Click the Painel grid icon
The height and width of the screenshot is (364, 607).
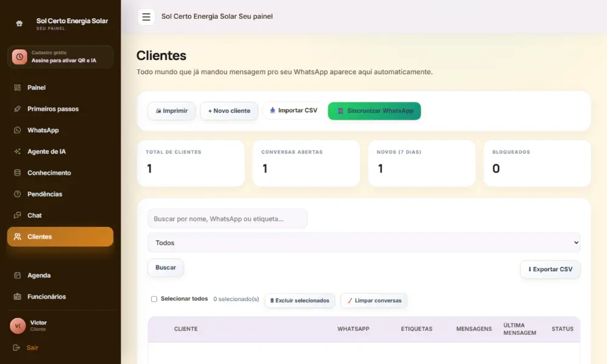coord(18,87)
